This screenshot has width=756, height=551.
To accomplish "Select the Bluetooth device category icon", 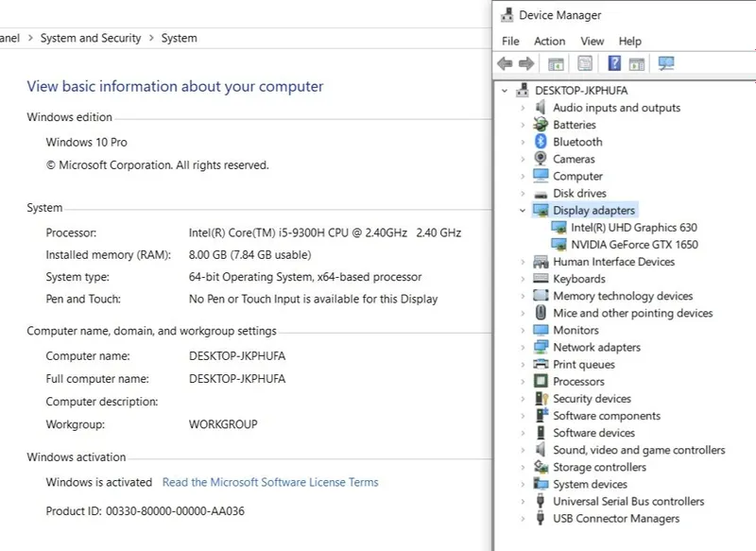I will 541,142.
